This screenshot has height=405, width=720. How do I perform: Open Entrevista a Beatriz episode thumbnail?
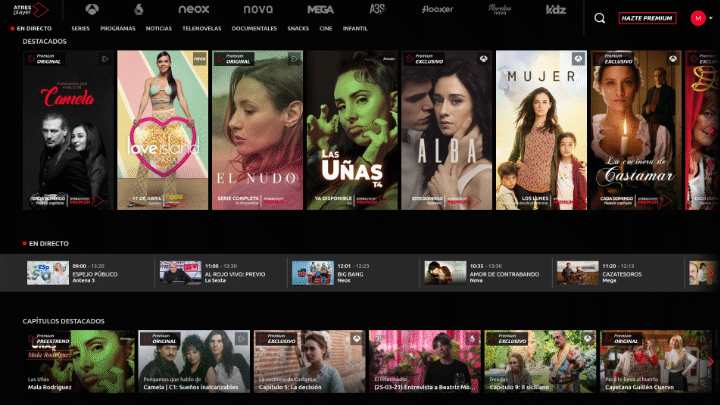point(425,361)
